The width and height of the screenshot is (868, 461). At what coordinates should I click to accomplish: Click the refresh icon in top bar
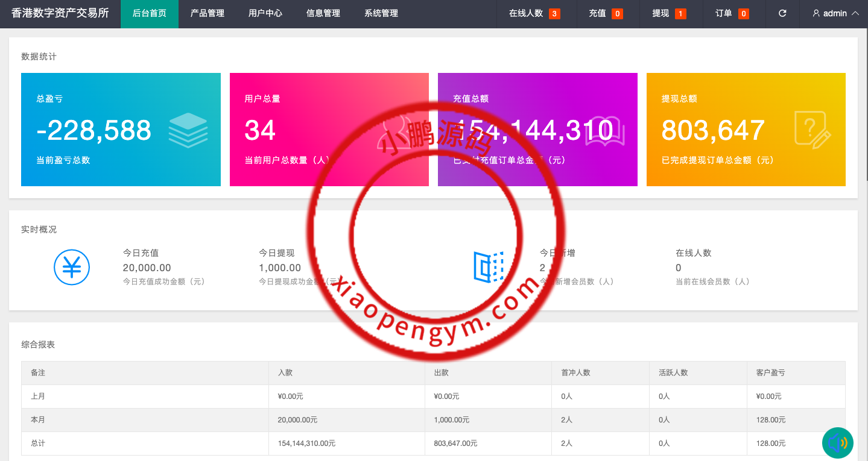pyautogui.click(x=782, y=13)
